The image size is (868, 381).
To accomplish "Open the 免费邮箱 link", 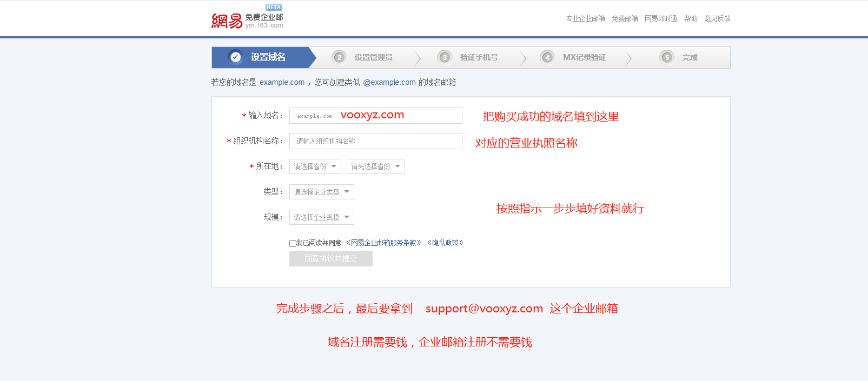I will point(625,18).
